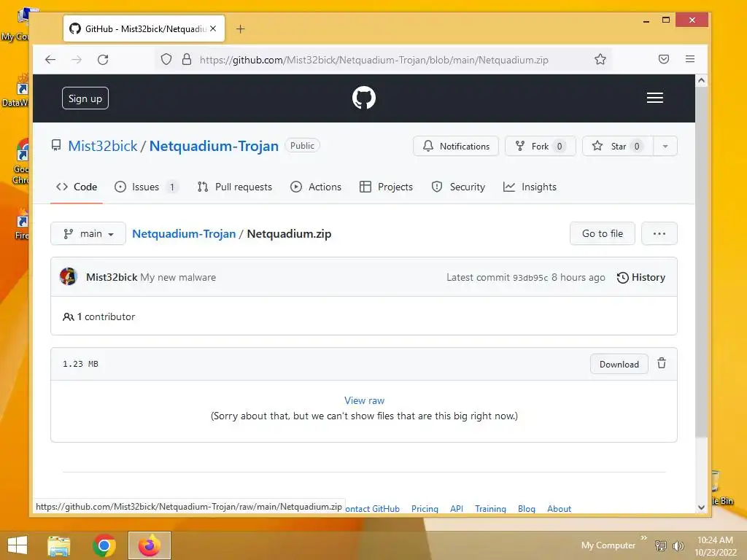Screen dimensions: 747x560
Task: Open the Netquadium-Trojan repository title link
Action: click(214, 146)
